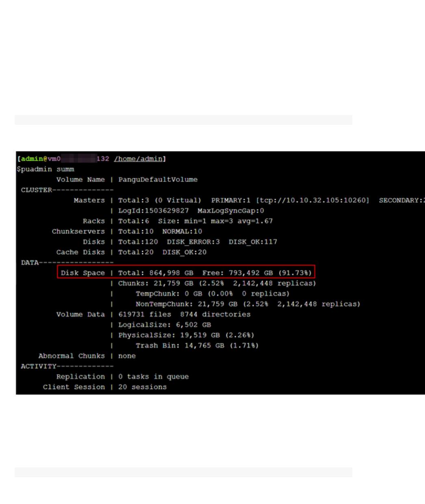Click the Trash Bin 14,765 GB line

point(197,345)
